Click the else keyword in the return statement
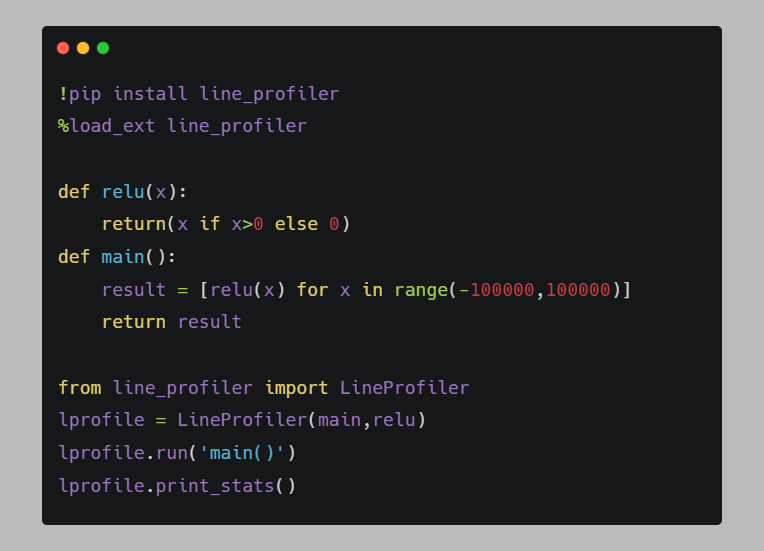Image resolution: width=764 pixels, height=551 pixels. tap(296, 224)
